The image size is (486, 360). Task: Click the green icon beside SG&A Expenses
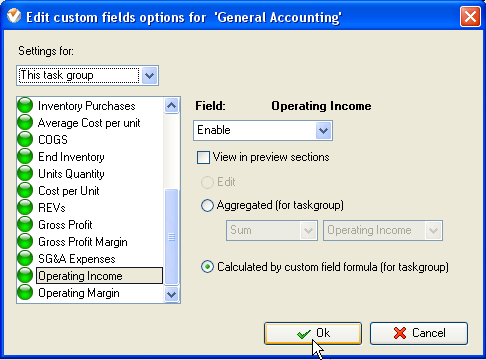25,258
